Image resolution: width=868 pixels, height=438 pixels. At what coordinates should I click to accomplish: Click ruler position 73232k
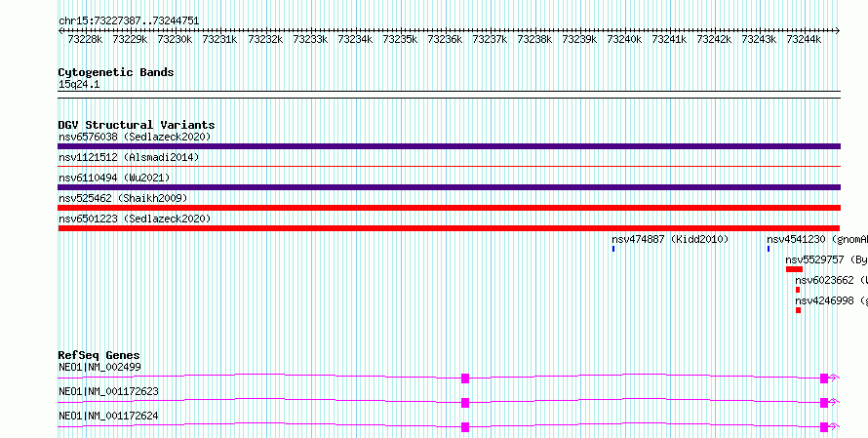click(265, 39)
